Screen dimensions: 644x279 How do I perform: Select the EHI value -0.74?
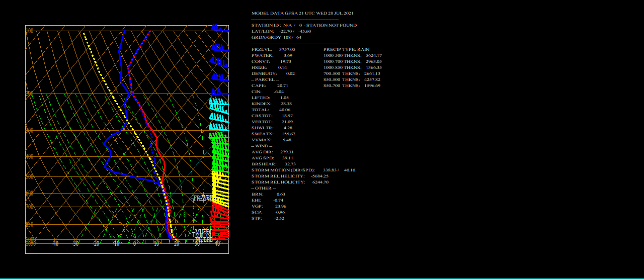(x=278, y=200)
